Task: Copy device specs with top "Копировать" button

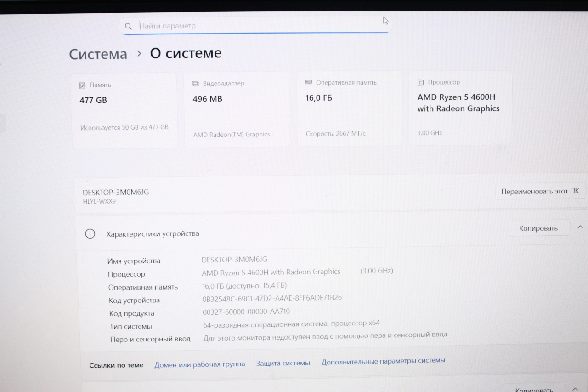Action: 538,228
